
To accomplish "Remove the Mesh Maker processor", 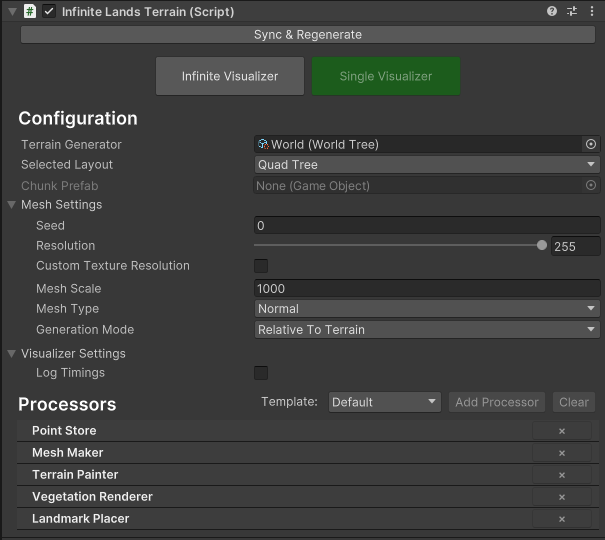I will tap(562, 453).
